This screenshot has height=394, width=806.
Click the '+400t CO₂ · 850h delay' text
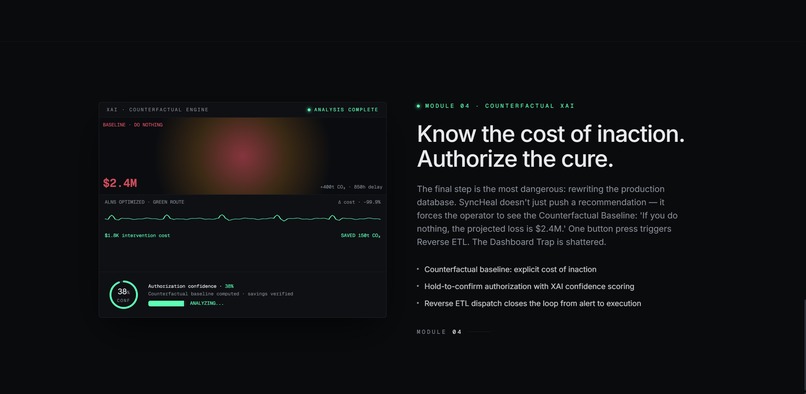[x=351, y=187]
